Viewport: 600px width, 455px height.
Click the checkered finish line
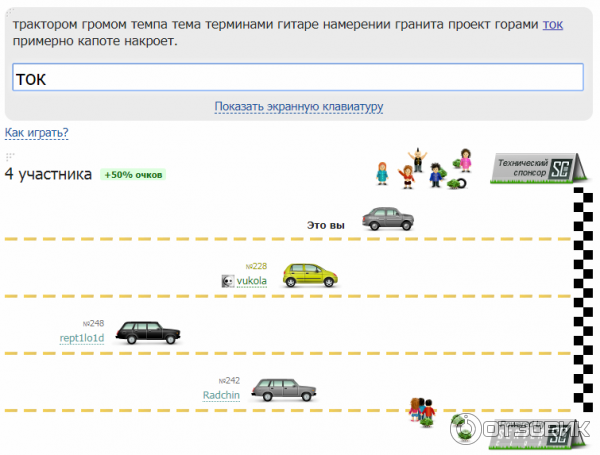click(579, 300)
